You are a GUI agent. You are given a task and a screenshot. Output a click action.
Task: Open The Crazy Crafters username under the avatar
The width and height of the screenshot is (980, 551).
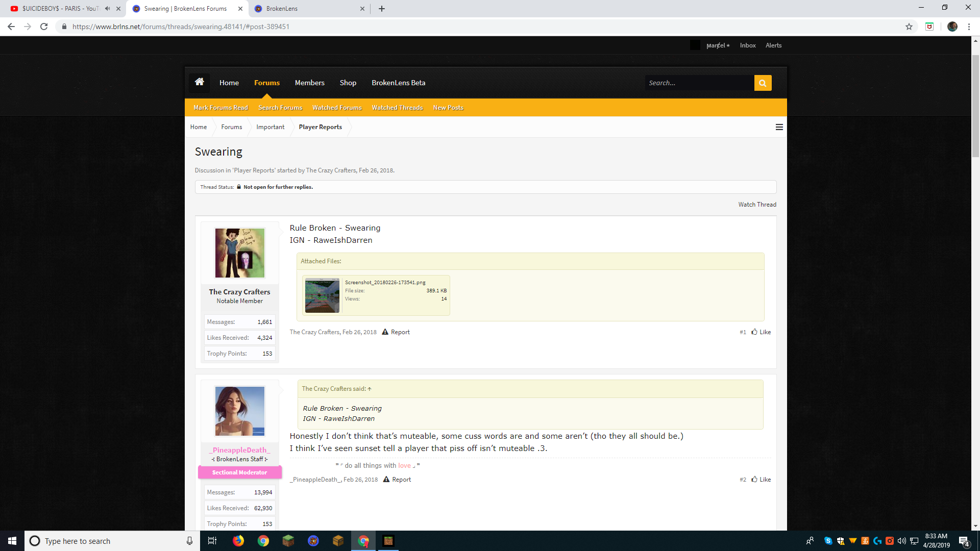pos(239,292)
